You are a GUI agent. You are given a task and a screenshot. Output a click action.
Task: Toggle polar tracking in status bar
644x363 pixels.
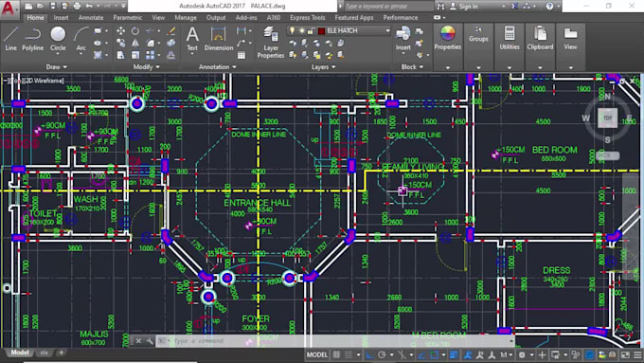pos(382,354)
